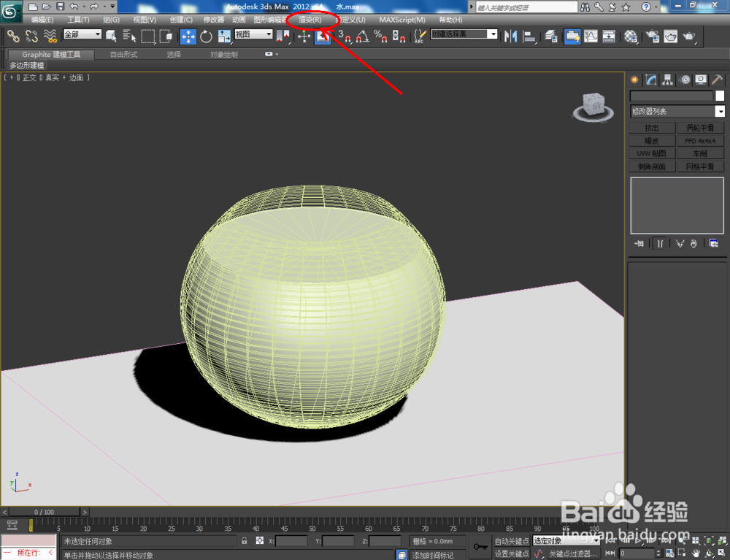Screen dimensions: 730x560
Task: Toggle the selection lock padlock
Action: point(245,541)
